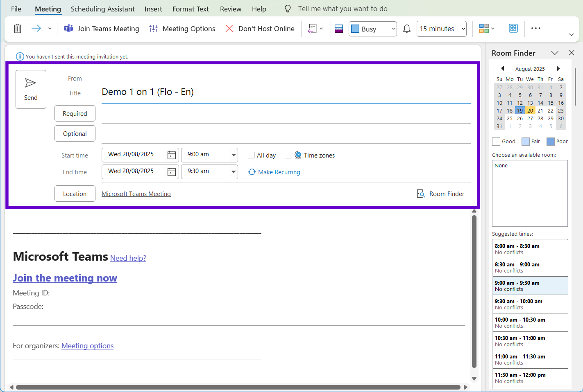Enable the All day checkbox

point(251,155)
